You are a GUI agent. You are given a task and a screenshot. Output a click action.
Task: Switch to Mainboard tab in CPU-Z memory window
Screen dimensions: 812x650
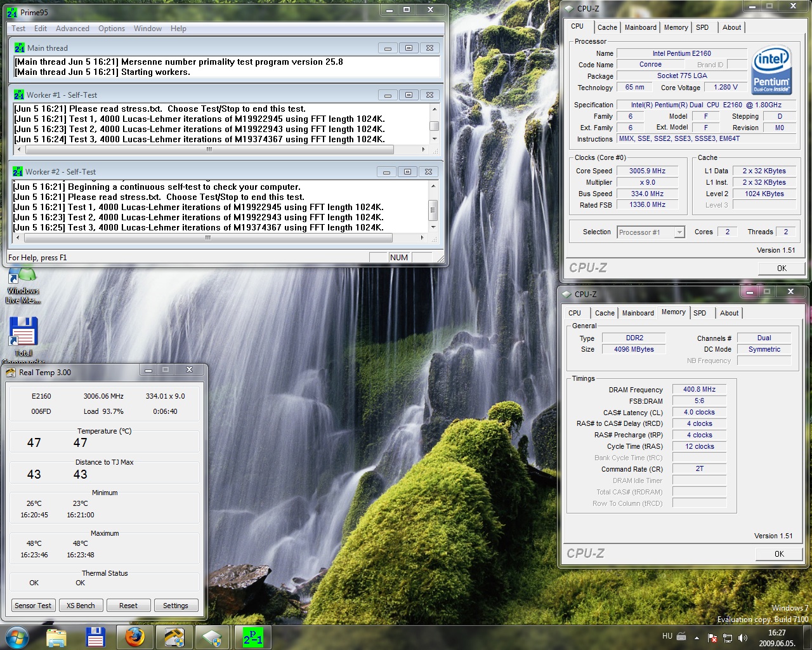tap(638, 313)
